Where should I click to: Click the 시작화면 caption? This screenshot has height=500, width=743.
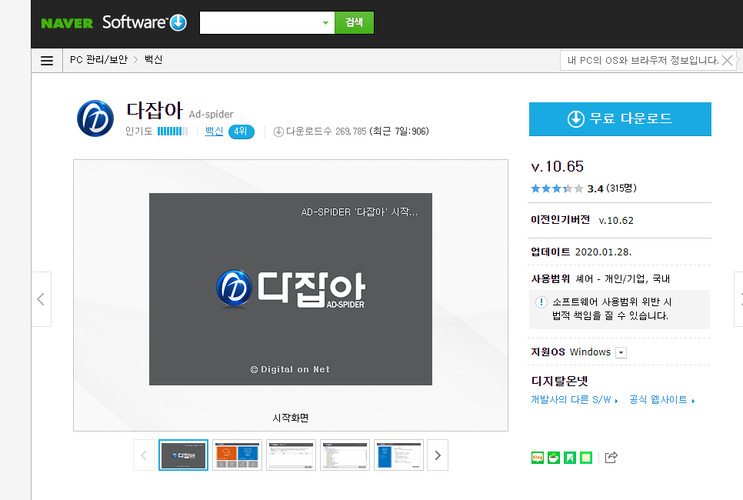pyautogui.click(x=290, y=418)
